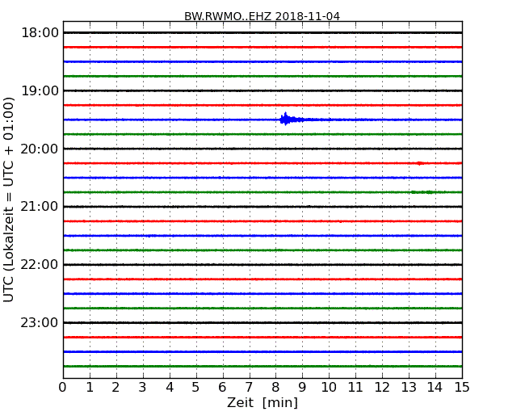Click the x-axis tick label 7
This screenshot has height=420, width=525.
(249, 388)
